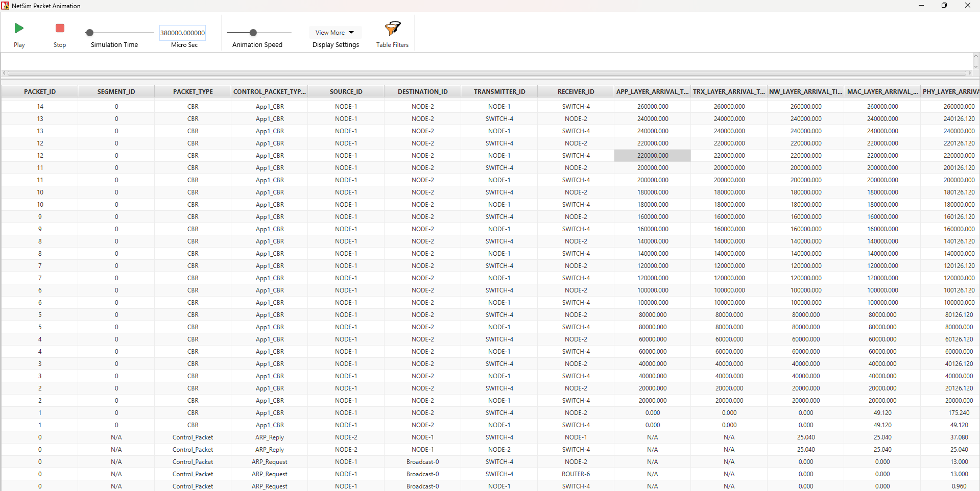The height and width of the screenshot is (491, 980).
Task: Open the View More dropdown
Action: pyautogui.click(x=335, y=32)
